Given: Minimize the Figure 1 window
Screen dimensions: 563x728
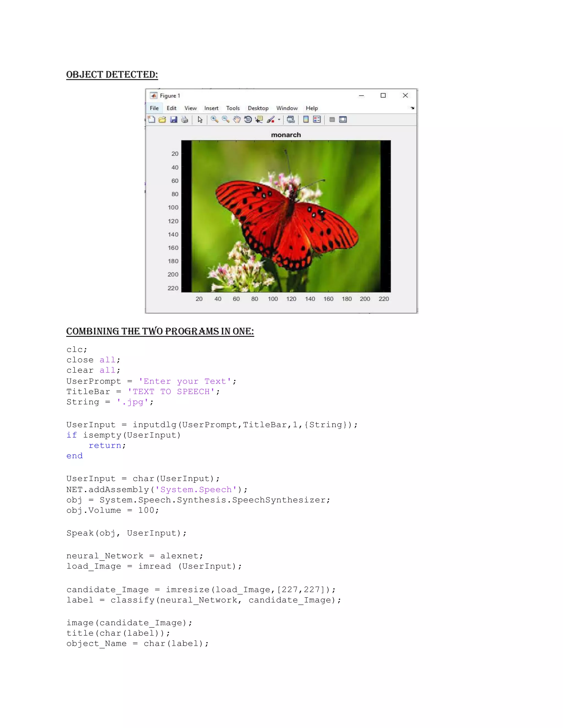Looking at the screenshot, I should point(361,96).
